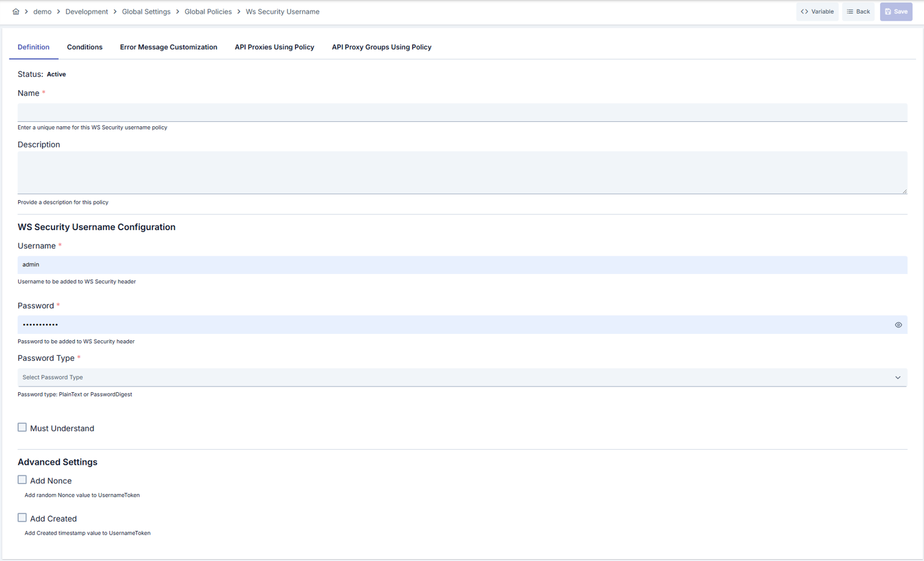Click the WS Security Username Configuration heading
Image resolution: width=924 pixels, height=561 pixels.
(x=96, y=227)
